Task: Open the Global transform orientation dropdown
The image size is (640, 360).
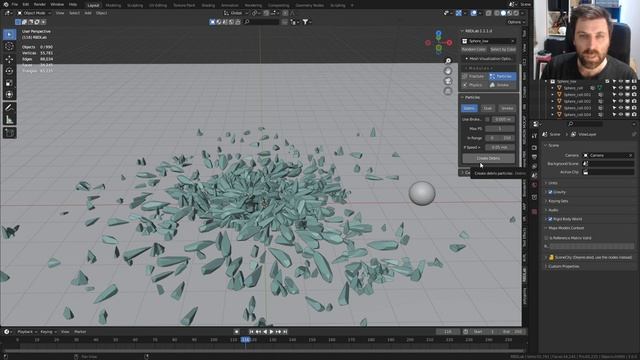Action: [236, 13]
